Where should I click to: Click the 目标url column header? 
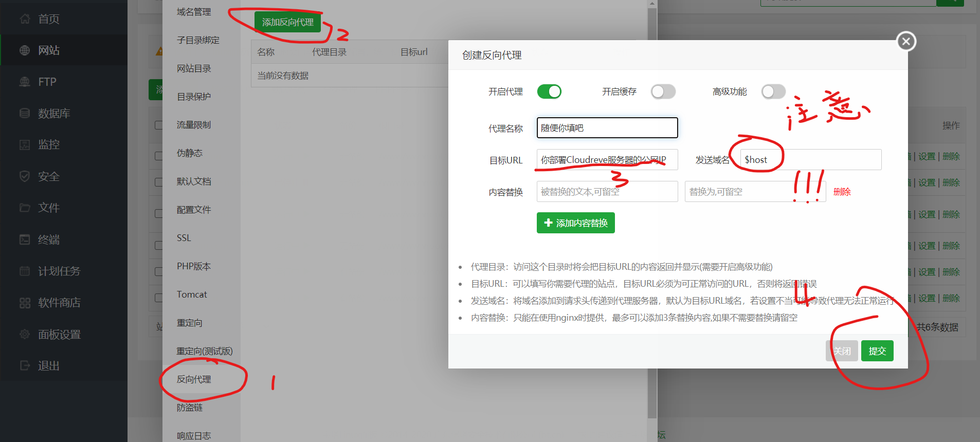pyautogui.click(x=414, y=52)
